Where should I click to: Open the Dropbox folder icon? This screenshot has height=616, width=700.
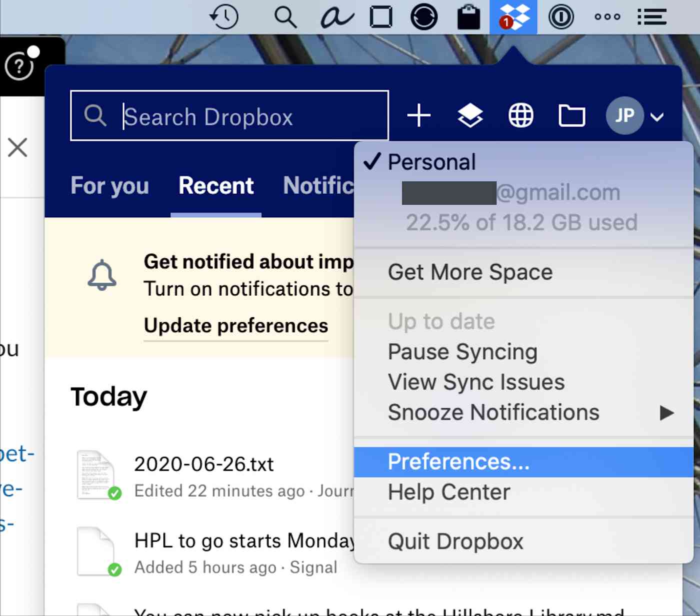point(571,116)
